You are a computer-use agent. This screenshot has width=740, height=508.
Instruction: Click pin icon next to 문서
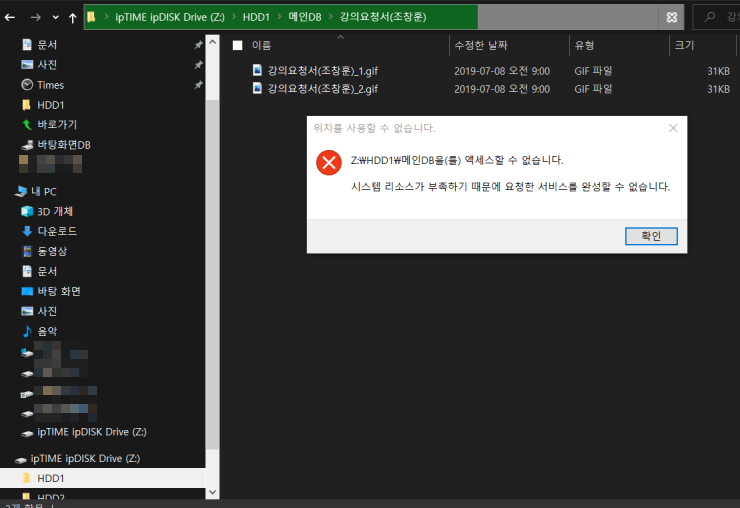coord(198,45)
